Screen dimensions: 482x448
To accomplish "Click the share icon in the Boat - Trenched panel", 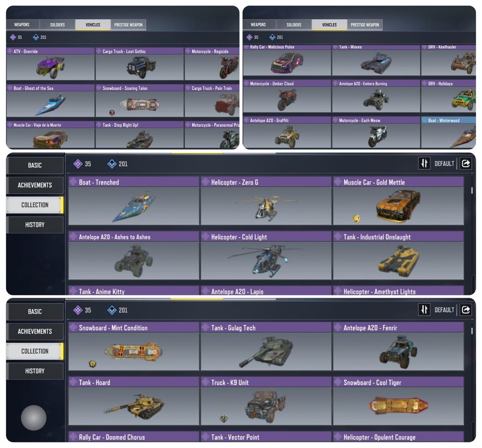I will pyautogui.click(x=466, y=164).
